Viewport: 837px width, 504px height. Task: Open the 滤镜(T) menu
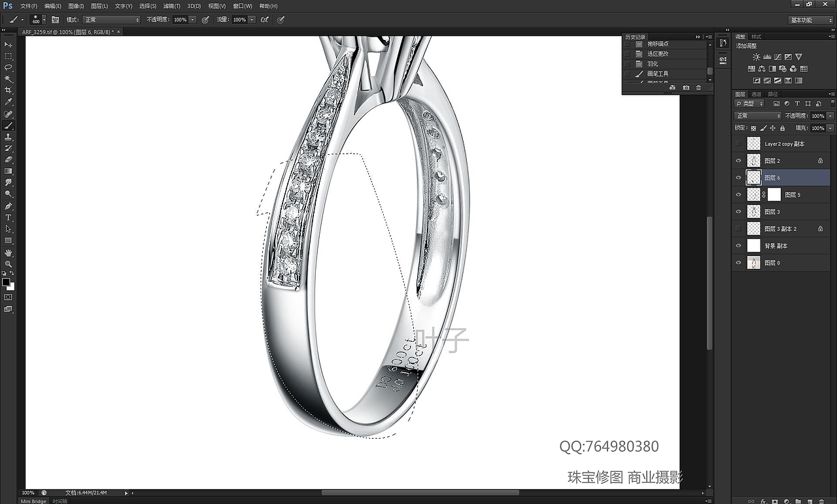tap(173, 6)
